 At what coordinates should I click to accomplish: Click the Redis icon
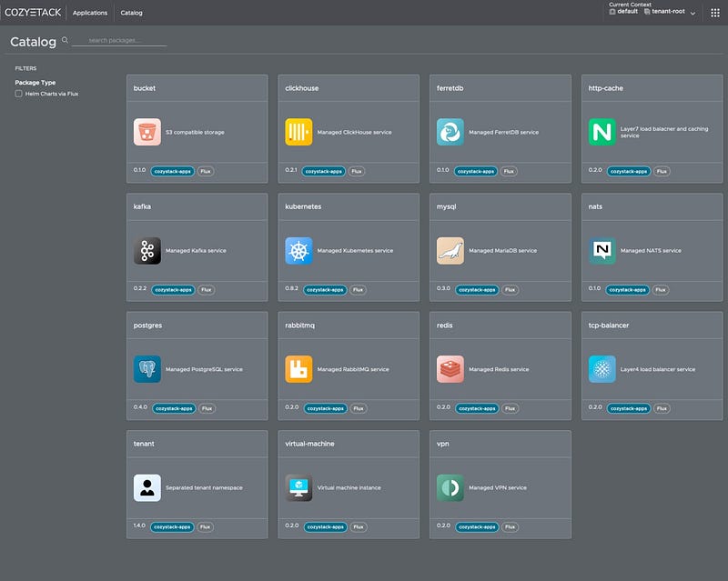coord(450,369)
